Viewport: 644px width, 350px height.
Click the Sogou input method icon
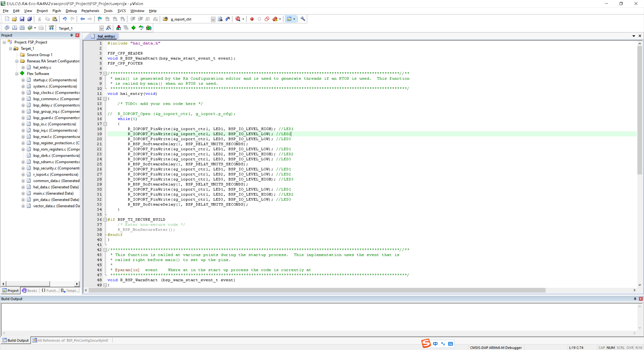click(x=426, y=343)
